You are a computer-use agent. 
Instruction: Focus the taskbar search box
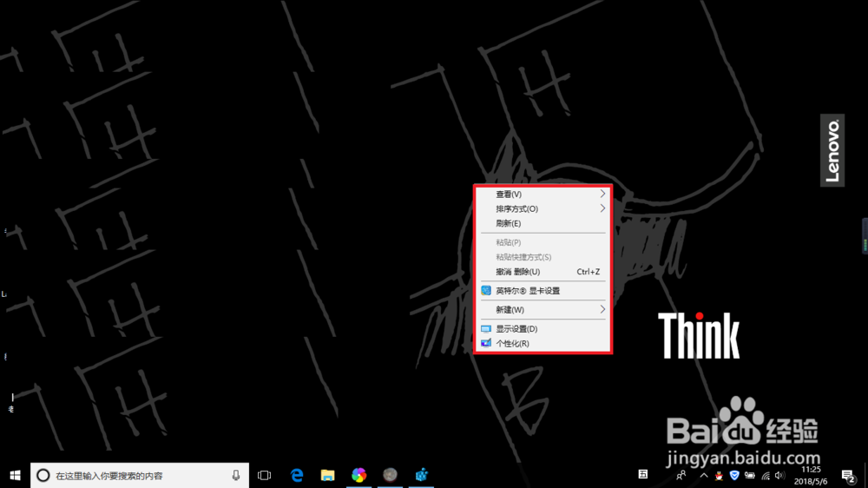pos(140,475)
